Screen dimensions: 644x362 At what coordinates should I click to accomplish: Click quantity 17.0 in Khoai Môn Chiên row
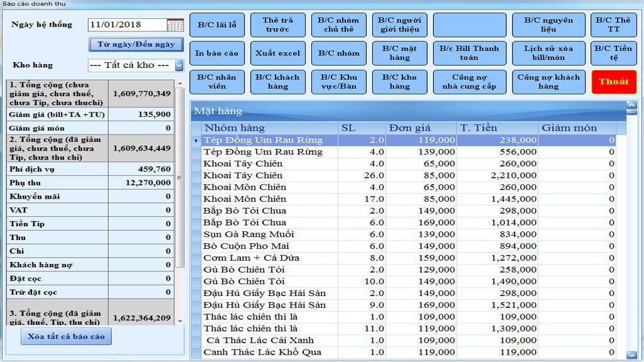point(374,199)
